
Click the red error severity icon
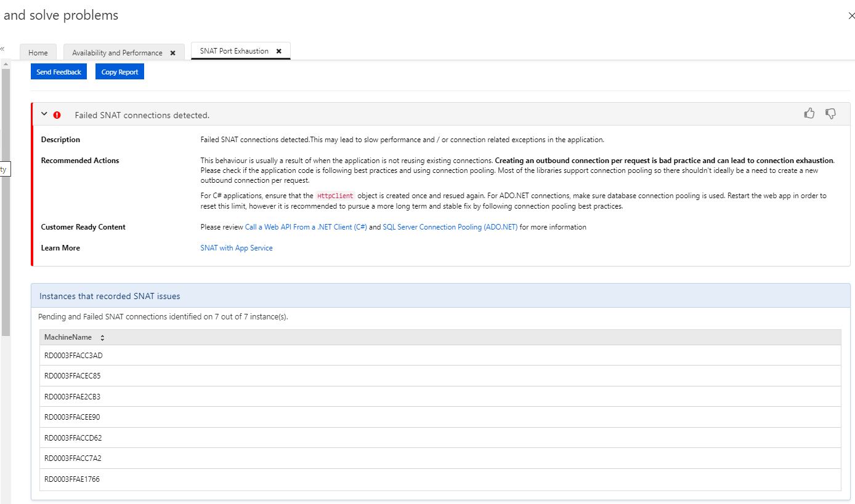point(57,114)
